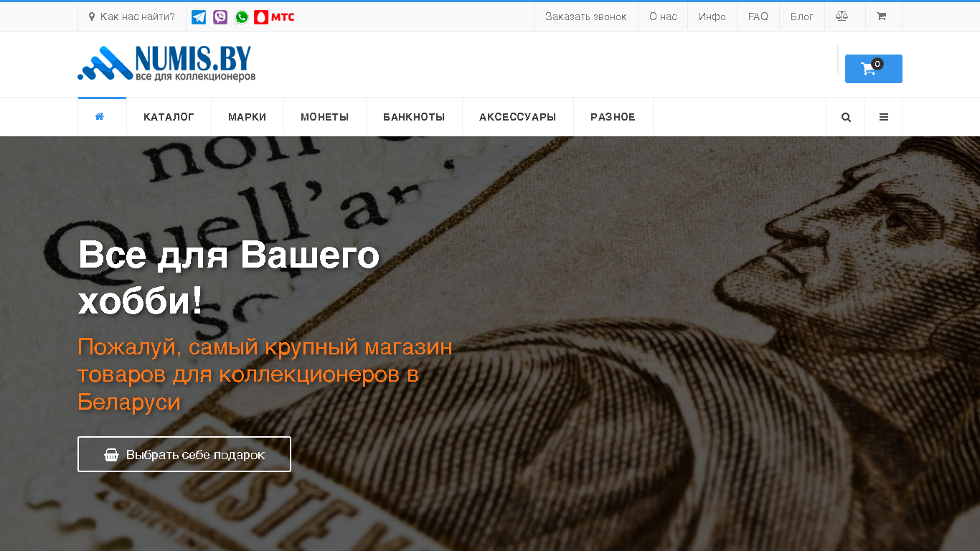Go to the home page icon
The width and height of the screenshot is (980, 551).
pyautogui.click(x=100, y=117)
